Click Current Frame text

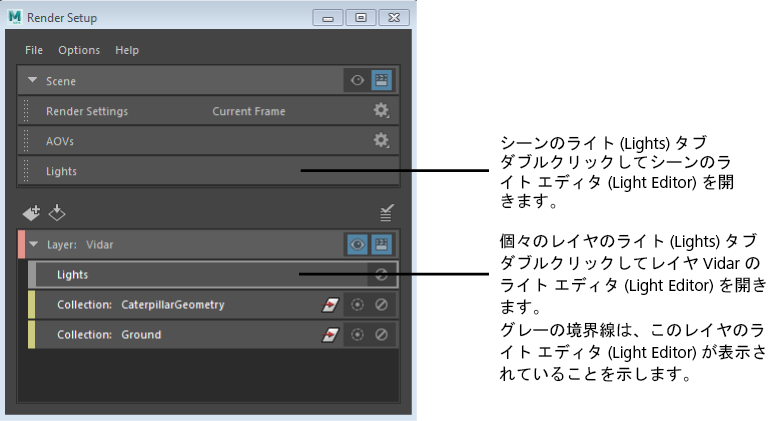(249, 111)
